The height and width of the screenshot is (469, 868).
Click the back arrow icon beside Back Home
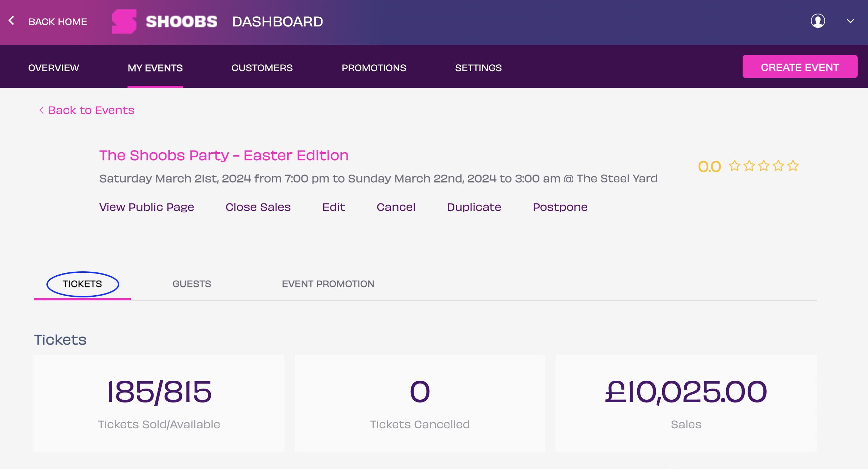(11, 21)
